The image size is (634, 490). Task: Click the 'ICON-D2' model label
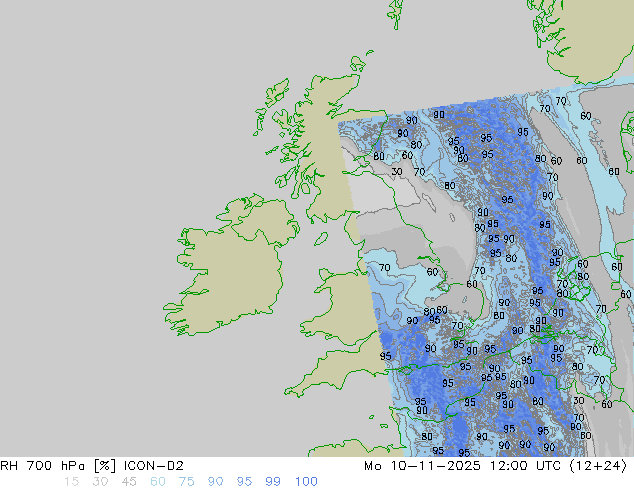[154, 466]
